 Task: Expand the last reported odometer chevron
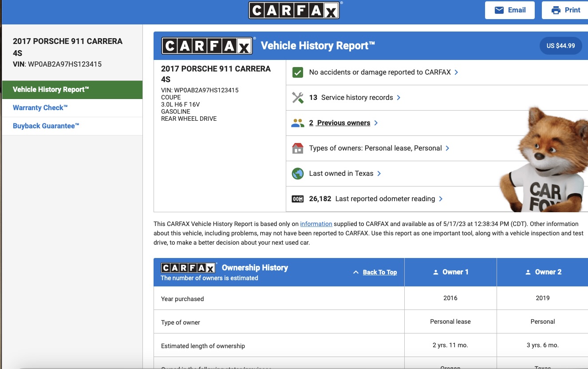click(441, 199)
